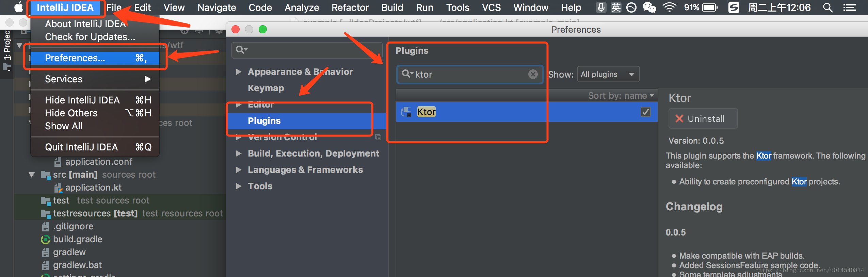The image size is (868, 277).
Task: Toggle the Ktor plugin enabled checkbox
Action: (x=645, y=112)
